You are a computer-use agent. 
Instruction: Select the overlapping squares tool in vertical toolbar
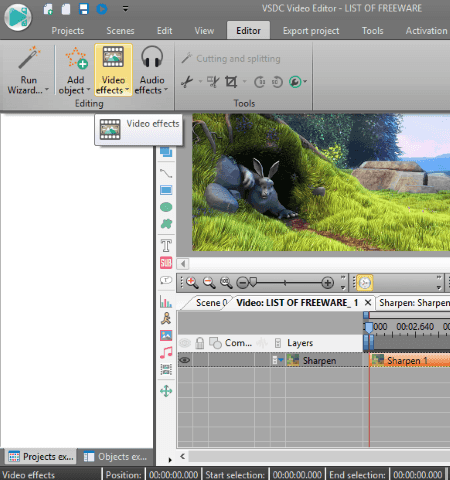166,152
